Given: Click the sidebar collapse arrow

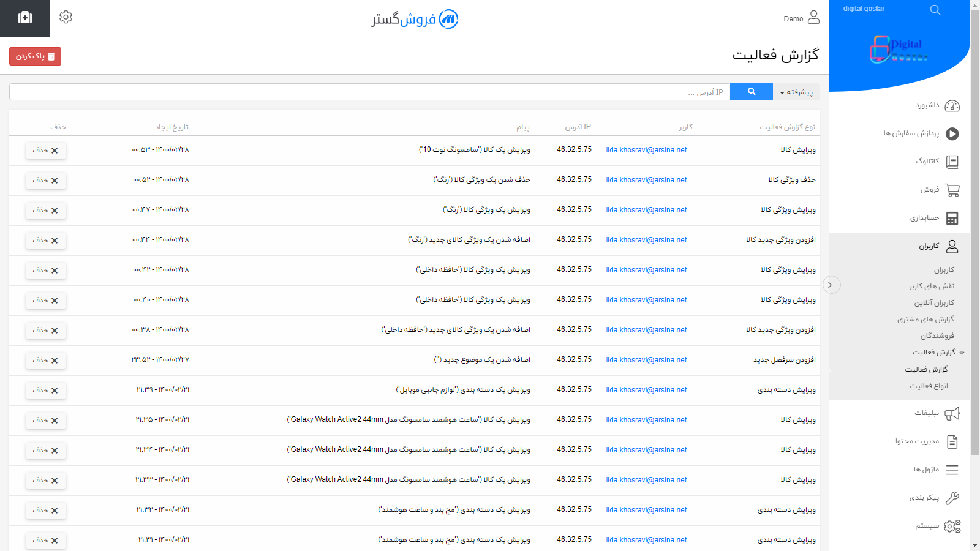Looking at the screenshot, I should pos(832,285).
